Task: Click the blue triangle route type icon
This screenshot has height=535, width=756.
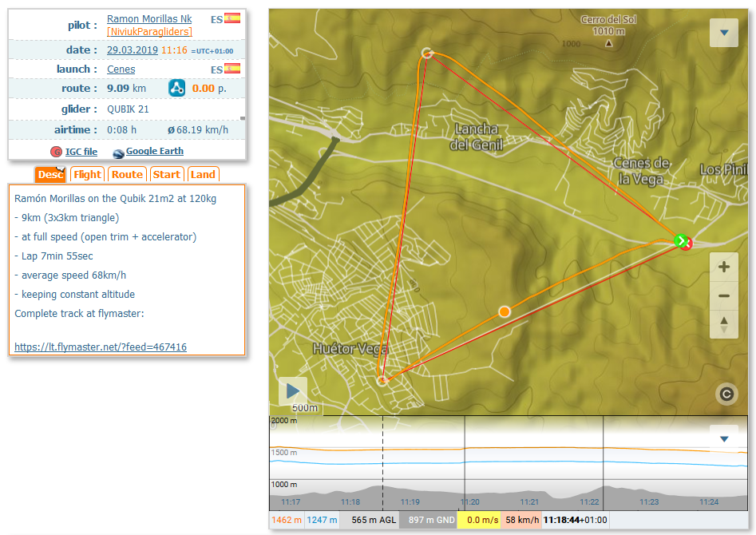Action: coord(177,89)
